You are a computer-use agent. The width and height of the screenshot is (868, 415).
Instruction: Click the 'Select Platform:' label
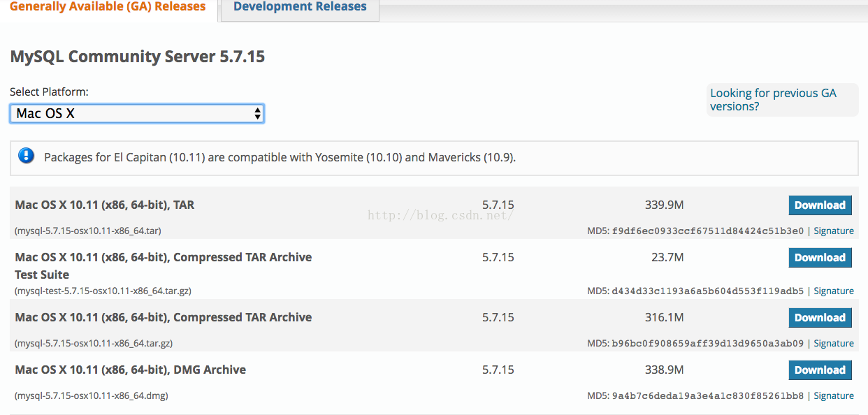tap(49, 92)
